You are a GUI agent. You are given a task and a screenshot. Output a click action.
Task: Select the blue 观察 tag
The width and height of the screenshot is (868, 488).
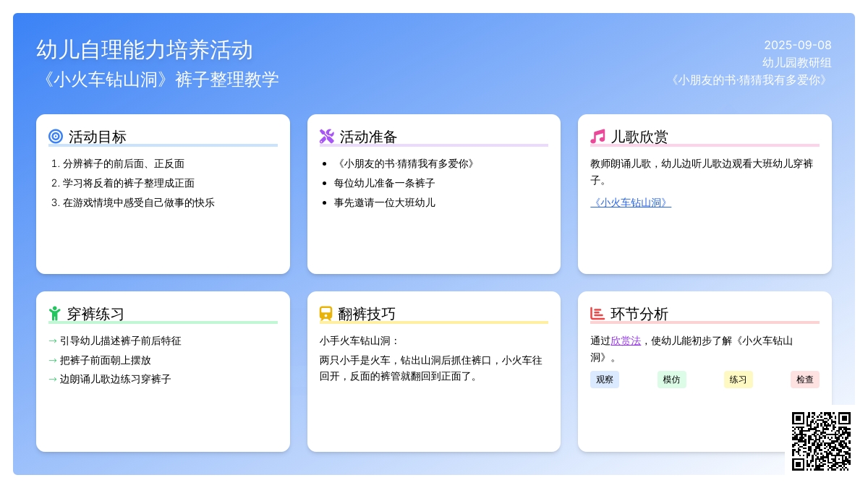pyautogui.click(x=605, y=380)
